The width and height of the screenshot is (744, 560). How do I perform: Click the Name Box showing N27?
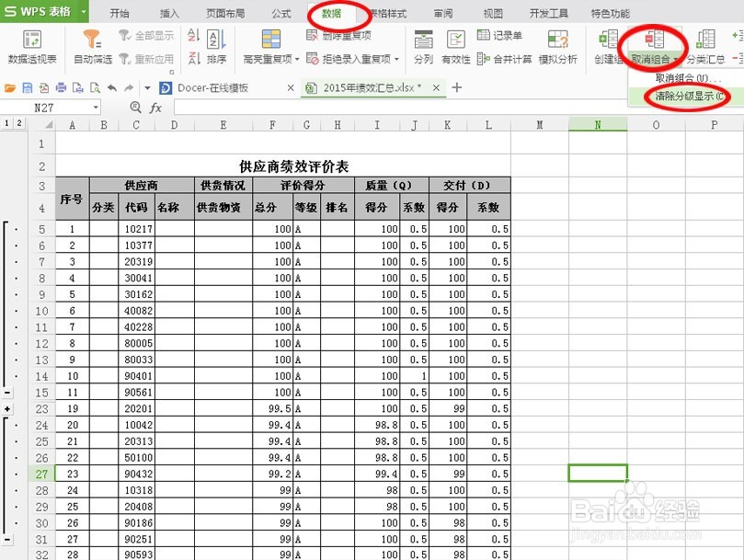[x=44, y=108]
